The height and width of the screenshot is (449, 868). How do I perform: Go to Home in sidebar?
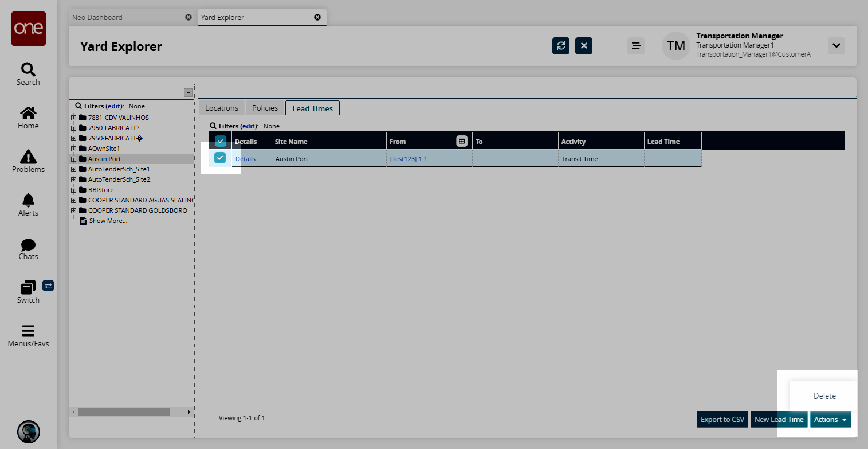[28, 113]
